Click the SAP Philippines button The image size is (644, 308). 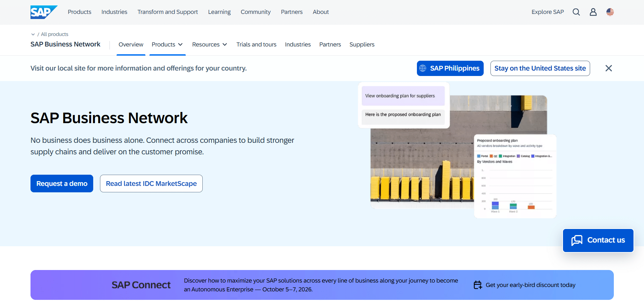tap(450, 68)
